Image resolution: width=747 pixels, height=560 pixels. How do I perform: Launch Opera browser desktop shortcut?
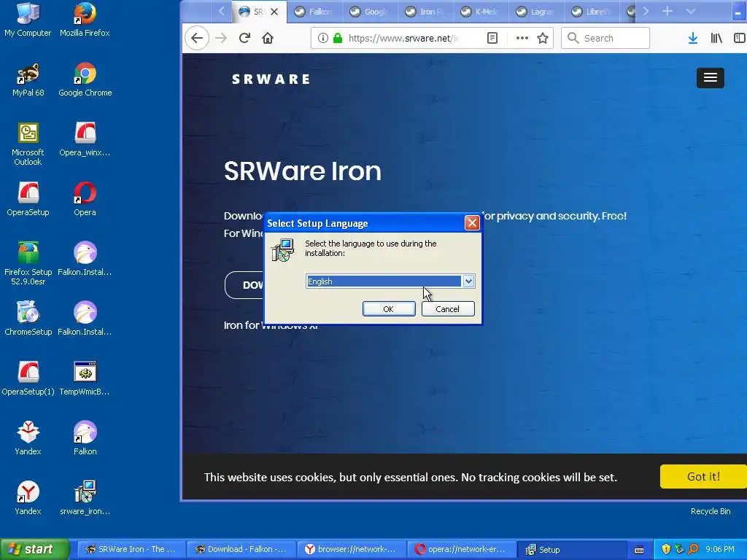85,198
